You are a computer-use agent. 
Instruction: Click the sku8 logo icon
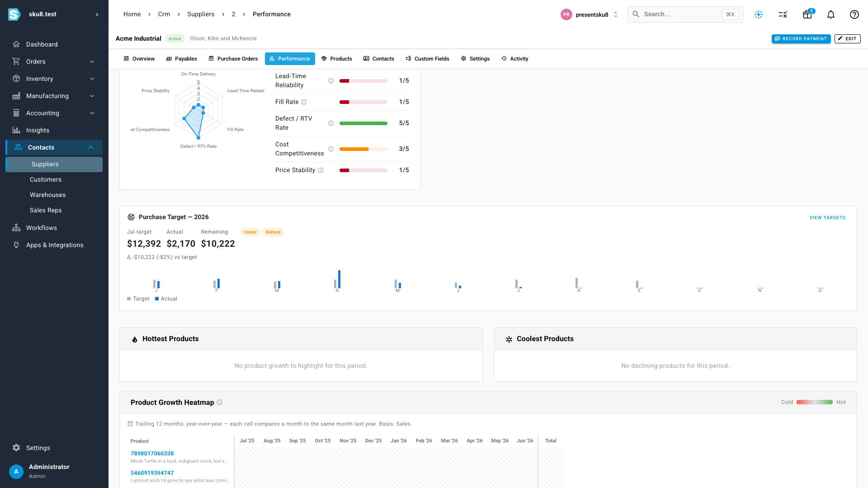[14, 14]
